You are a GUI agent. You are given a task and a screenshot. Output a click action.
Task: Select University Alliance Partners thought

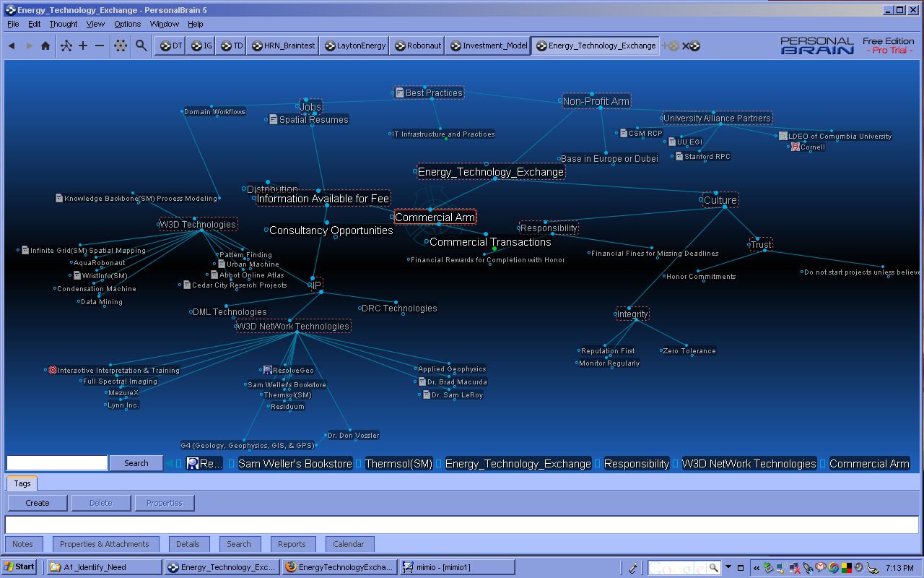point(718,118)
